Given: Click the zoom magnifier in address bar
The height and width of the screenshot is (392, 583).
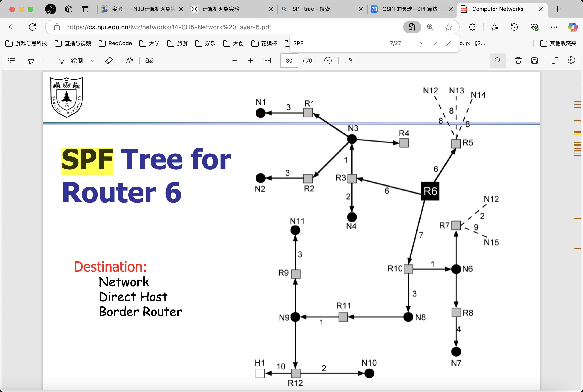Looking at the screenshot, I should coord(430,27).
